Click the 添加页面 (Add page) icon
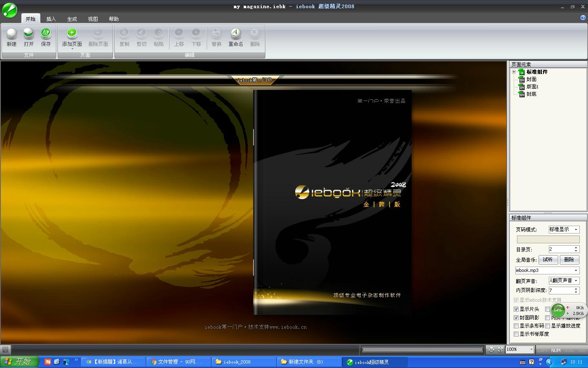 click(72, 33)
